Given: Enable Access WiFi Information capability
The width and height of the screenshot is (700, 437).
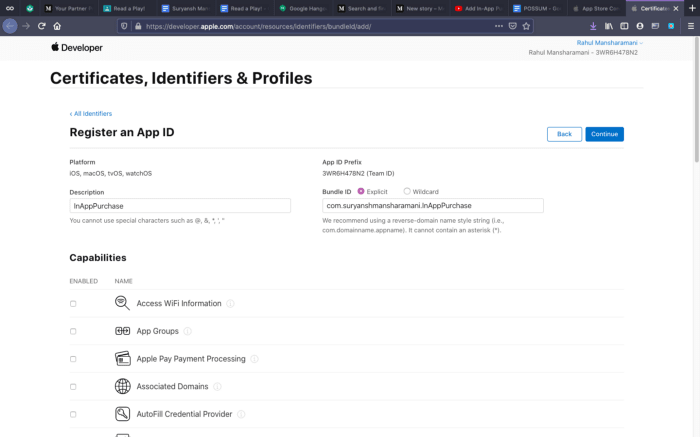Looking at the screenshot, I should (73, 304).
